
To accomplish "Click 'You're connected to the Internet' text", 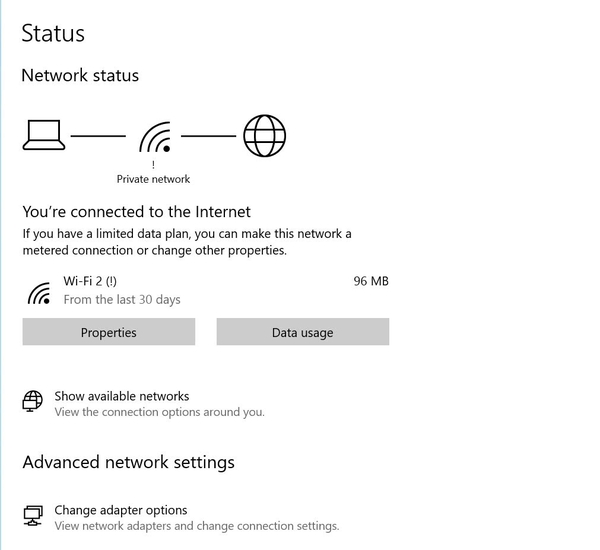I will tap(136, 212).
